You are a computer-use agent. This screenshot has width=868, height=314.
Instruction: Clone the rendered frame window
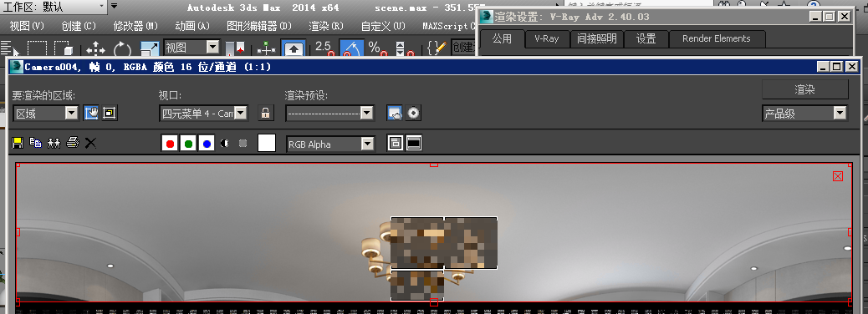click(54, 143)
